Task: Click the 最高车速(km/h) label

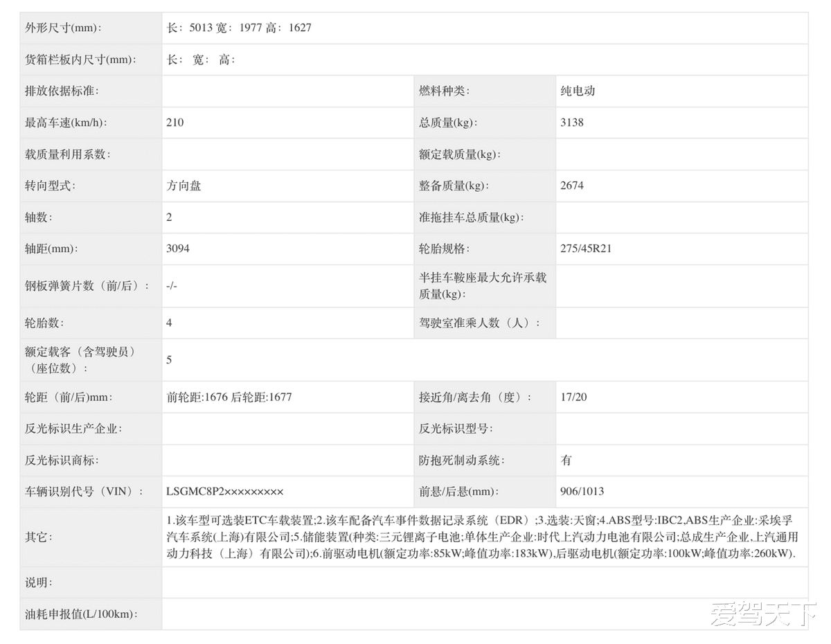Action: pyautogui.click(x=66, y=123)
